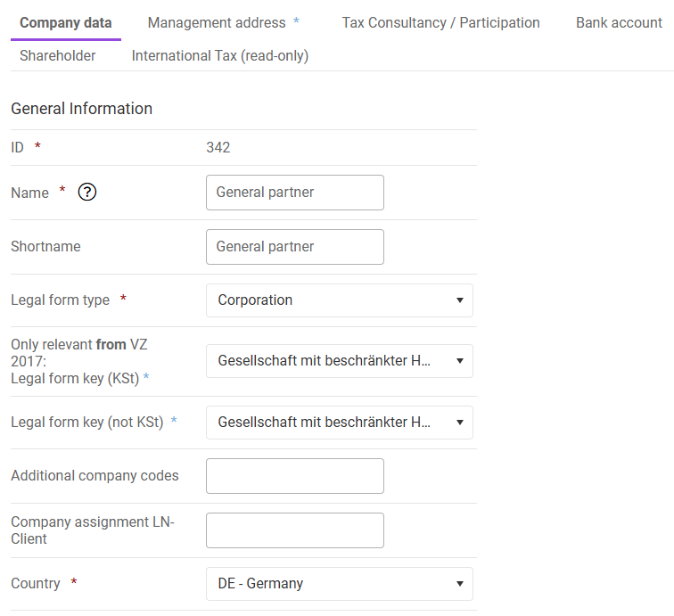Select the Company data tab
This screenshot has height=616, width=674.
point(66,23)
